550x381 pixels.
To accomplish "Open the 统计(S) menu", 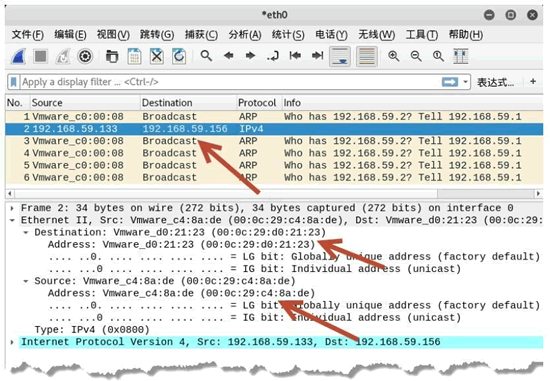I will [288, 35].
